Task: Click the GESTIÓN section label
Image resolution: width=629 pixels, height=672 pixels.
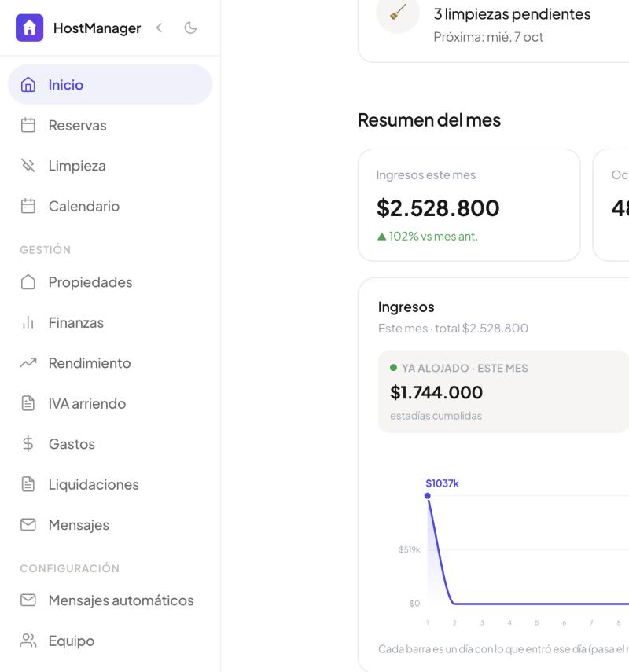Action: (x=46, y=249)
